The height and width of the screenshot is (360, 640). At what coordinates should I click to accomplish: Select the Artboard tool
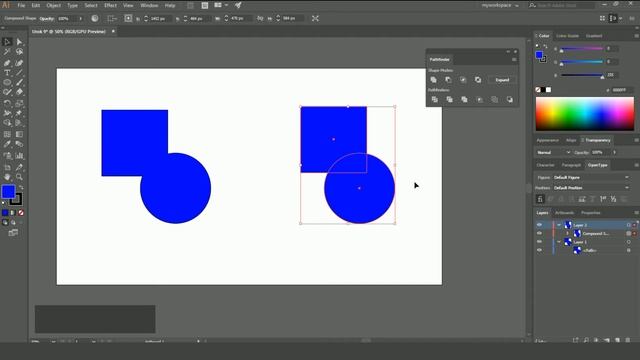pos(7,167)
